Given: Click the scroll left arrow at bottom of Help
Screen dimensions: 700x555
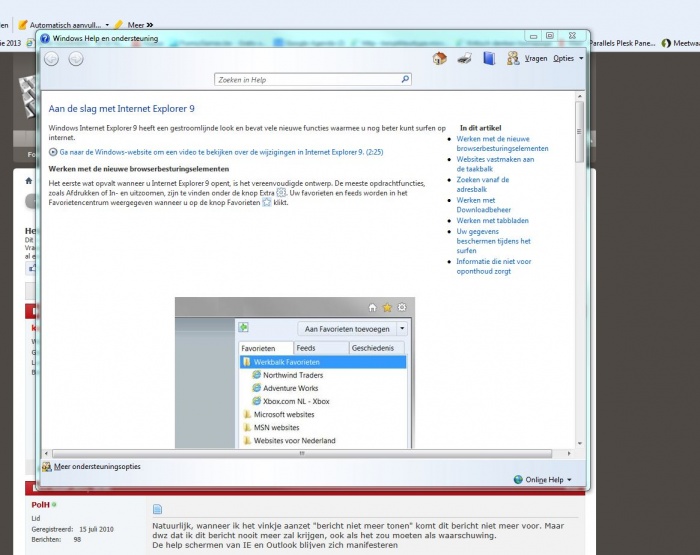Looking at the screenshot, I should point(46,454).
